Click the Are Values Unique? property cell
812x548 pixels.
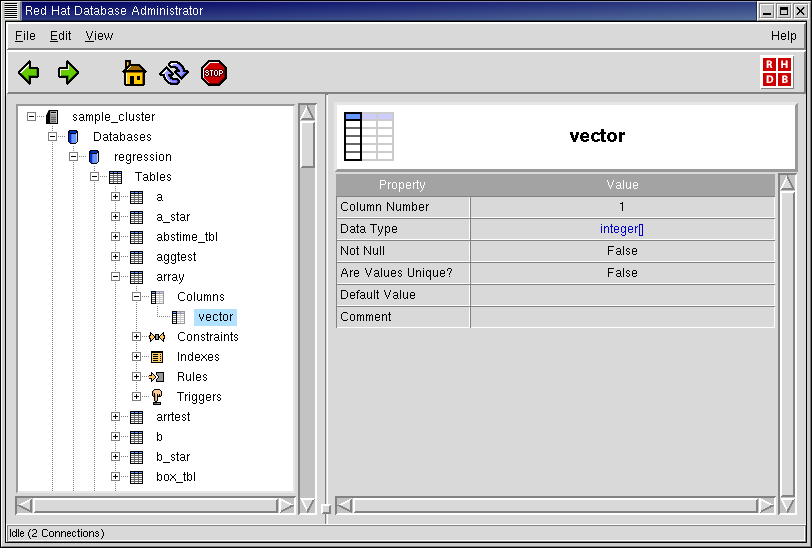pos(403,273)
